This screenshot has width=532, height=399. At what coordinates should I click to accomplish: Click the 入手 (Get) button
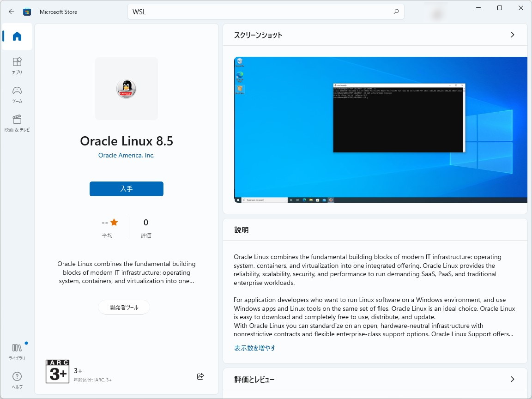(126, 189)
